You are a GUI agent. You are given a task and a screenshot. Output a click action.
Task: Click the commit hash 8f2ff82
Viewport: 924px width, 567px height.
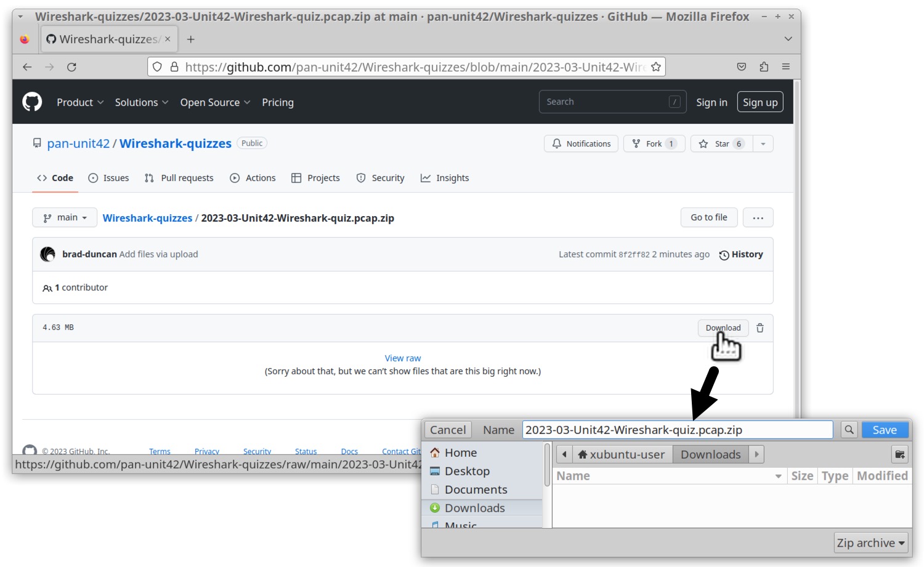(634, 255)
